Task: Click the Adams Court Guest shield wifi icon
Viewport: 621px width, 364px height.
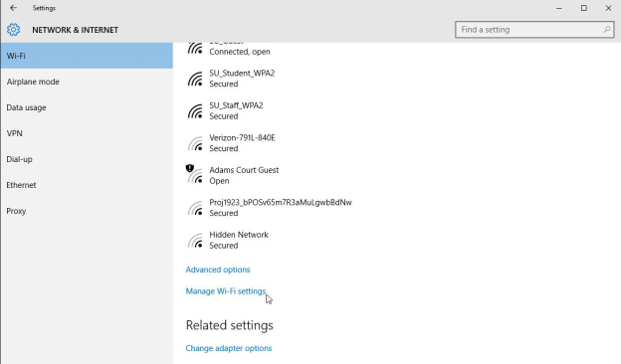Action: coord(194,174)
